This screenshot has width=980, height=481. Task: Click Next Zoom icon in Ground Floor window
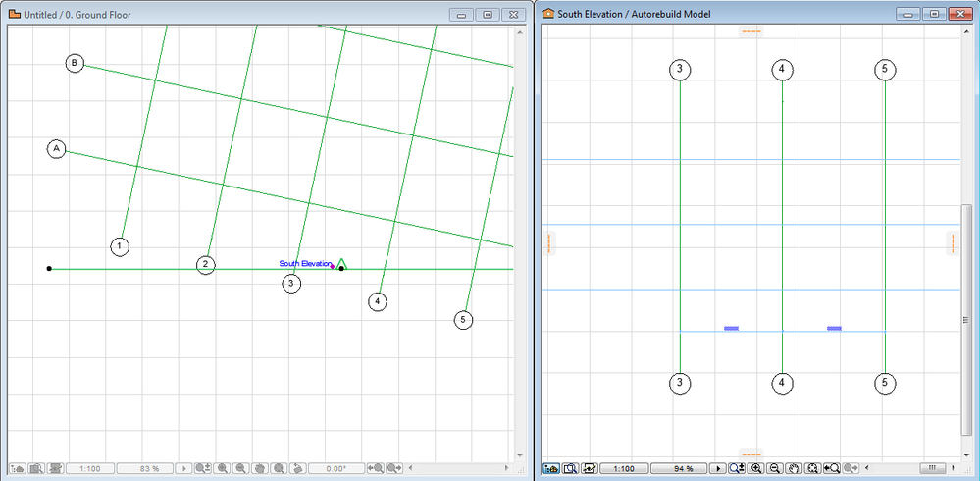coord(394,468)
